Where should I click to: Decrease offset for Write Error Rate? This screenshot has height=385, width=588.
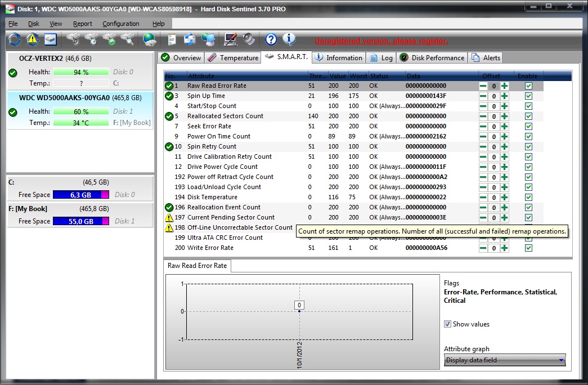click(x=483, y=248)
